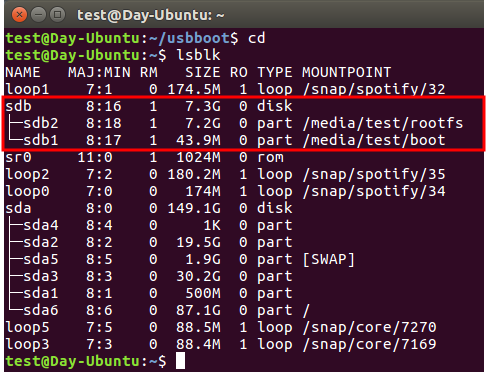Screen dimensions: 487x373
Task: Click the 87.1G size value
Action: pyautogui.click(x=198, y=310)
